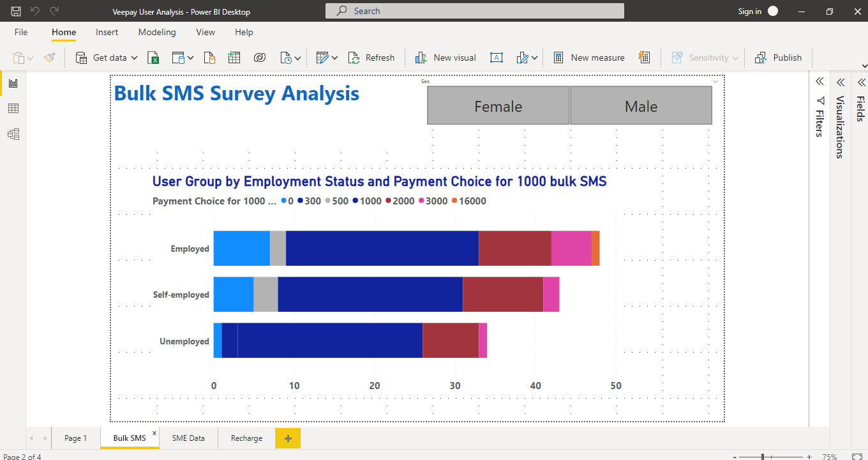This screenshot has width=868, height=460.
Task: Switch to the Page 1 tab
Action: coord(76,438)
